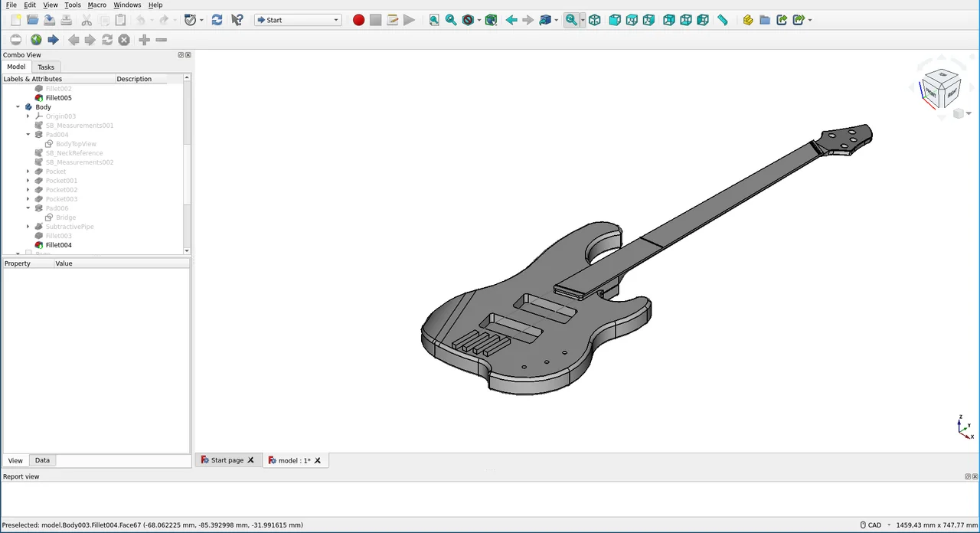
Task: Zoom in using the plus button
Action: [x=144, y=40]
